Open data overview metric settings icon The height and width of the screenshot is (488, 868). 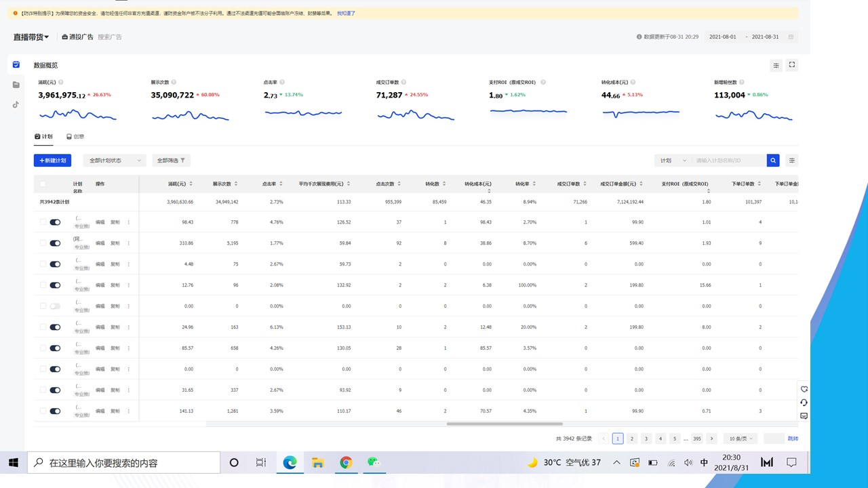click(776, 66)
